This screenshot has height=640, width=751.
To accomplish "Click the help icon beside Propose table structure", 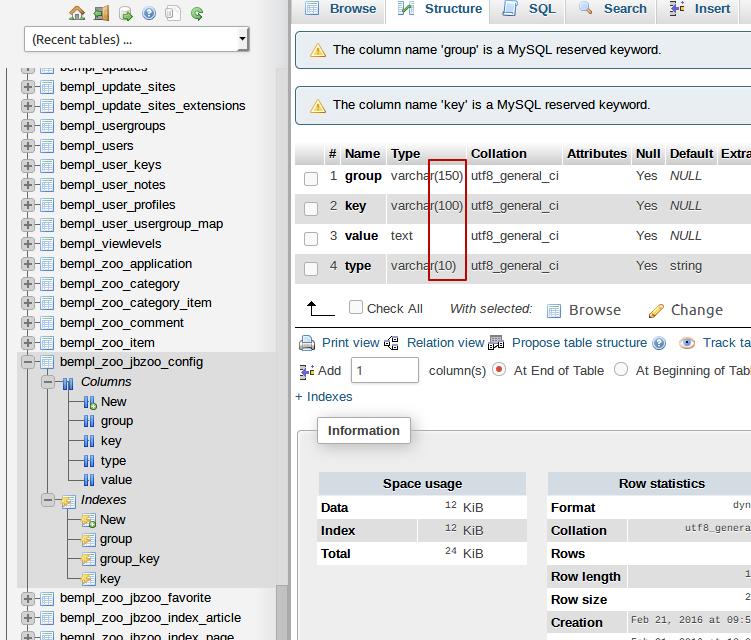I will (x=659, y=343).
